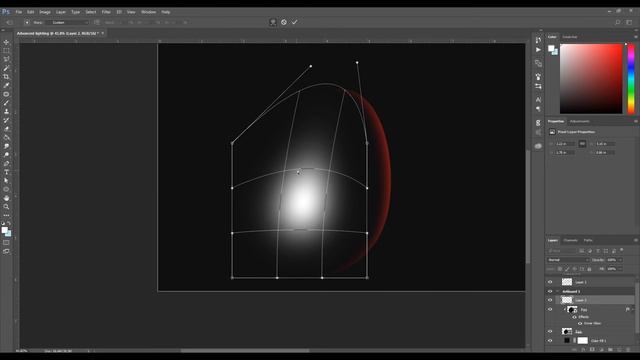This screenshot has width=640, height=360.
Task: Open the Edit menu
Action: click(31, 12)
